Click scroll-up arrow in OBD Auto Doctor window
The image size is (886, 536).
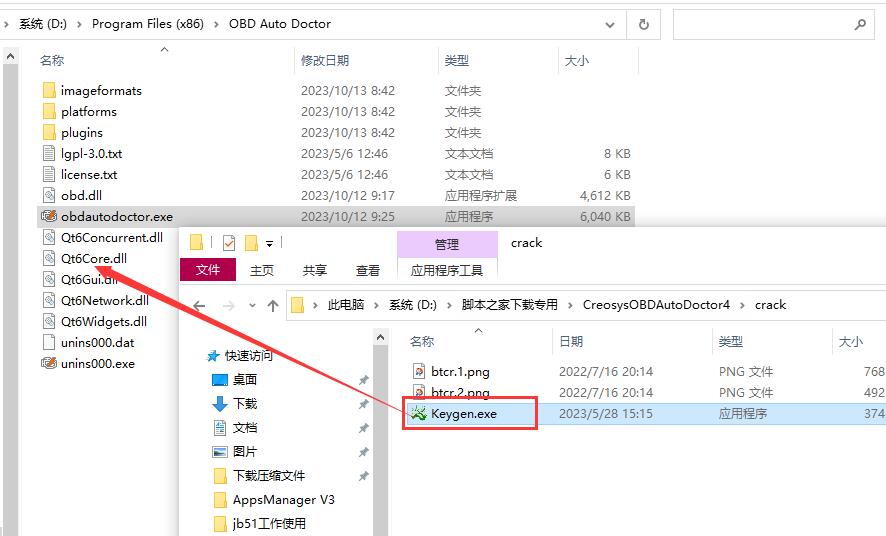click(10, 56)
